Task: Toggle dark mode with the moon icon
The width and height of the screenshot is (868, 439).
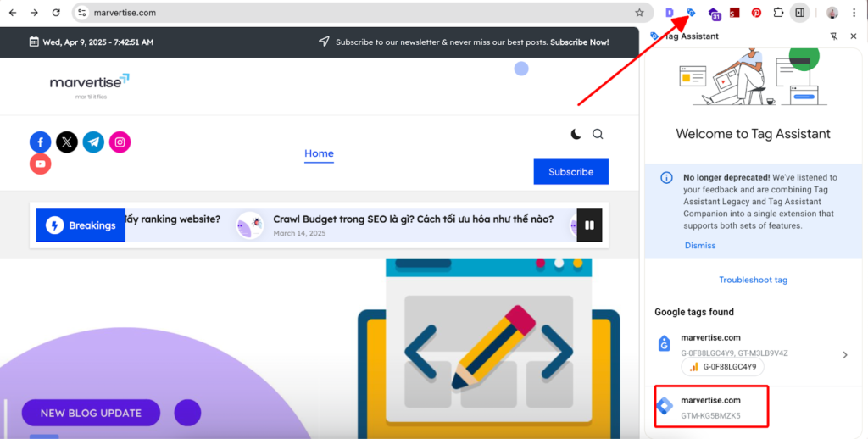Action: pos(576,134)
